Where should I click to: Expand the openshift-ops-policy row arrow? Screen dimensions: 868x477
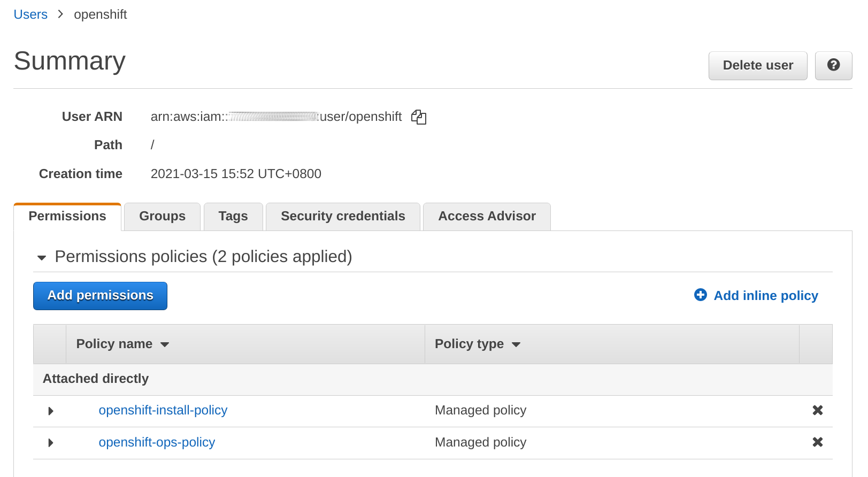pyautogui.click(x=51, y=443)
